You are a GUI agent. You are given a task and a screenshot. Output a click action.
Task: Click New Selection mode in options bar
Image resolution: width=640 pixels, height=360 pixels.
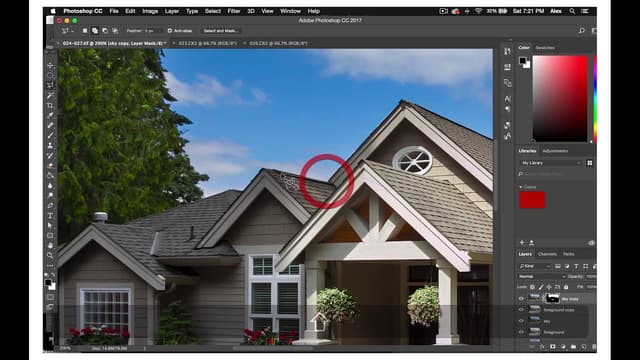point(85,31)
